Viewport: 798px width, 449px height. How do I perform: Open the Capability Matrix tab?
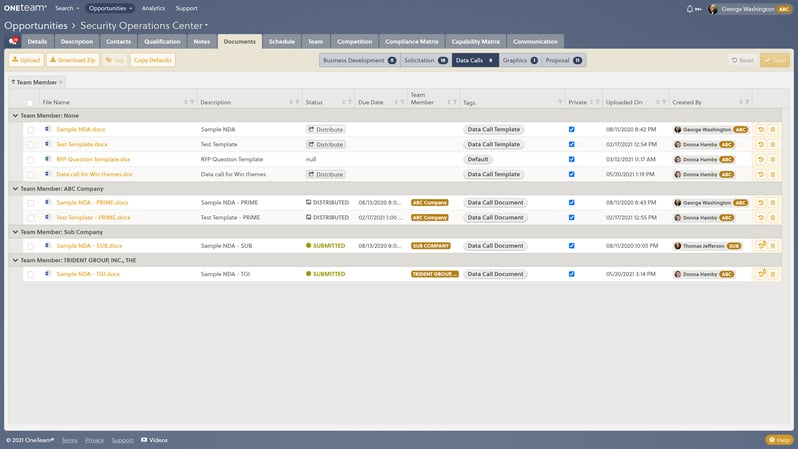[476, 42]
